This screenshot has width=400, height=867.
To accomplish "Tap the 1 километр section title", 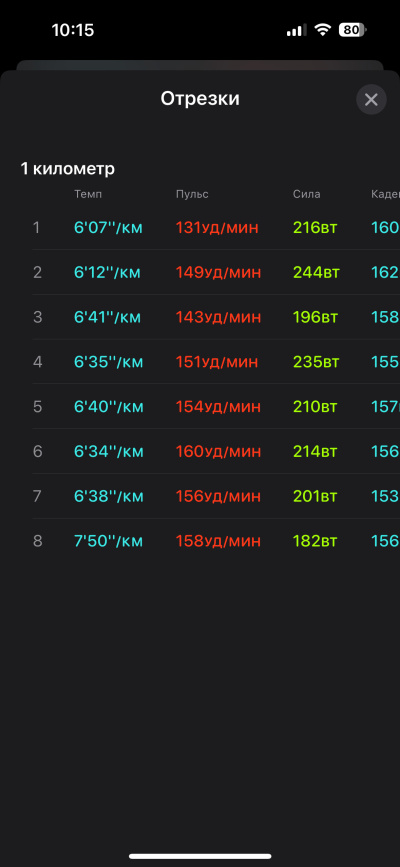I will click(67, 169).
